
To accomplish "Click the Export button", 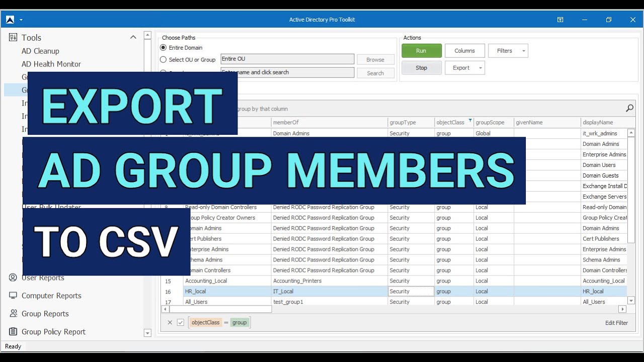I will [461, 68].
